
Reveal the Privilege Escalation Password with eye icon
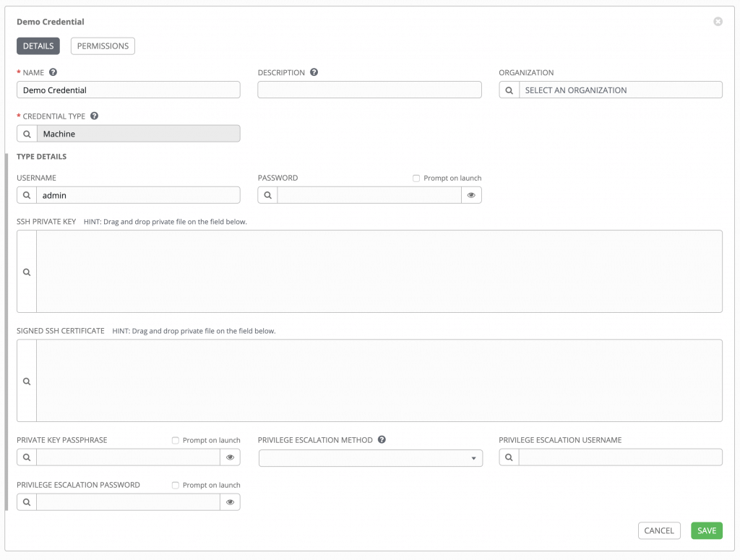click(231, 502)
